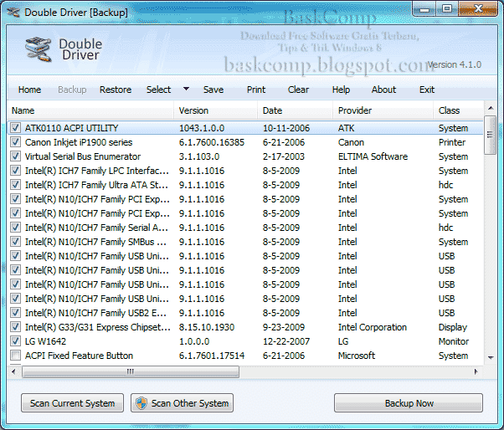Click the vertical scrollbar thumb
Viewport: 504px width, 430px height.
490,135
